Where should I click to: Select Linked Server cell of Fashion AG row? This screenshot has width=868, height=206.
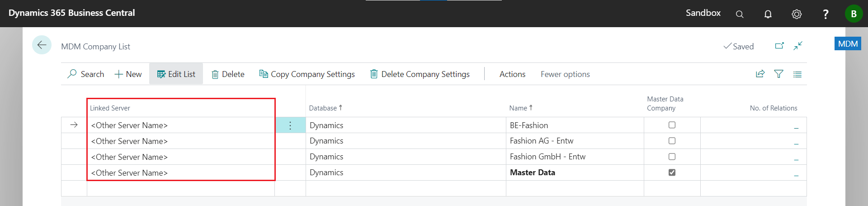[181, 141]
